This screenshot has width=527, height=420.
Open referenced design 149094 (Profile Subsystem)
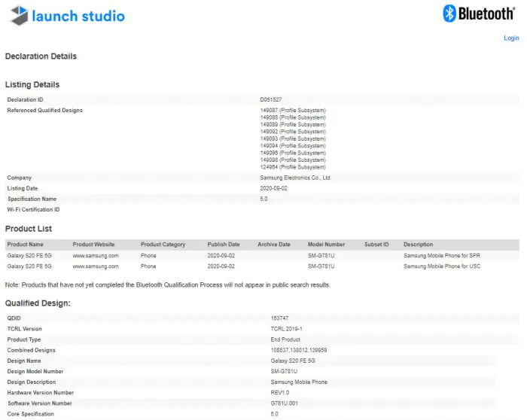tap(293, 145)
